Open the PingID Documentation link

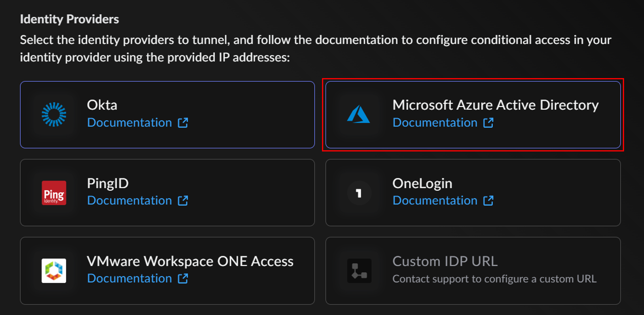pyautogui.click(x=130, y=200)
